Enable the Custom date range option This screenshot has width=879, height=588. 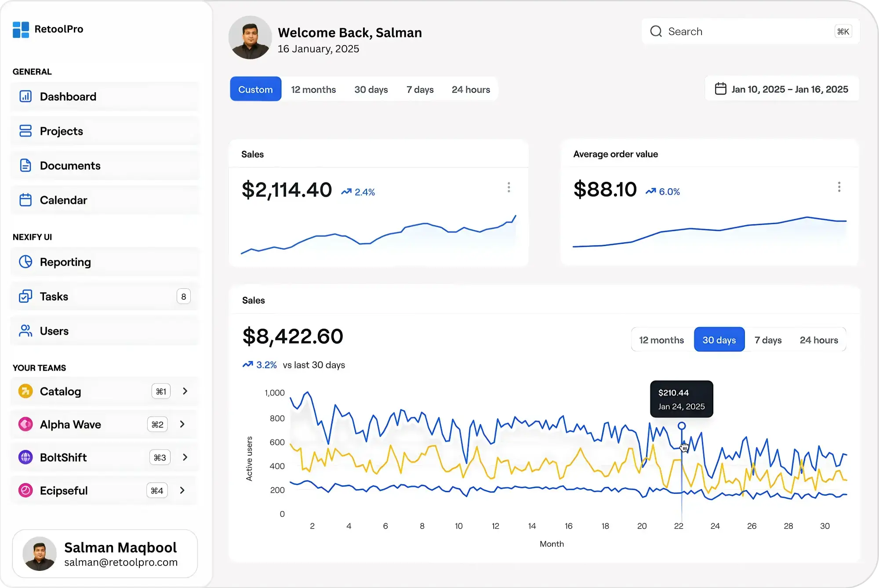(x=255, y=89)
